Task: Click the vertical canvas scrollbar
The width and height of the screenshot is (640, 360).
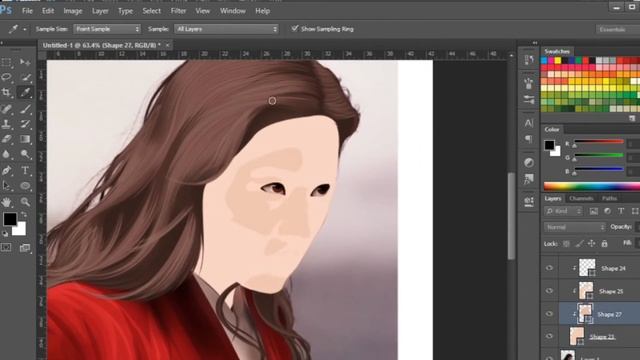Action: [511, 216]
